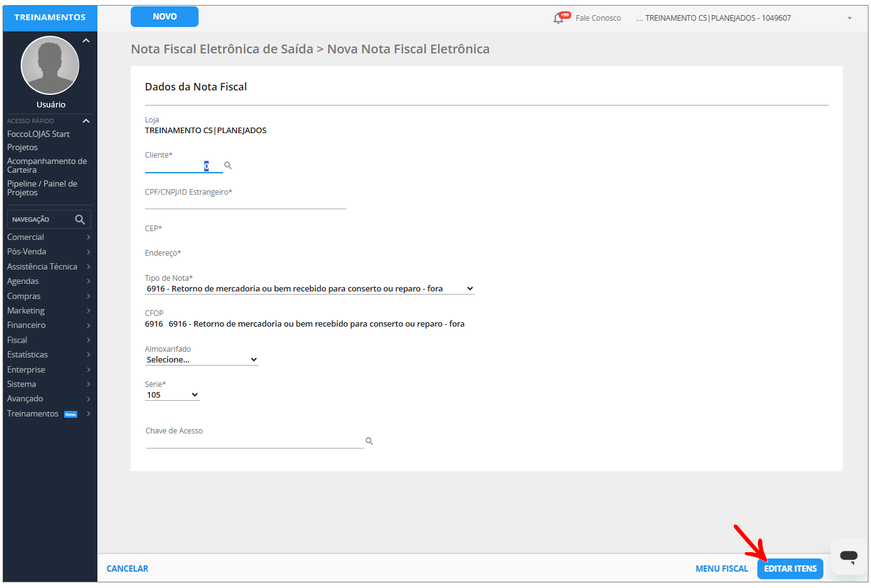The height and width of the screenshot is (588, 871).
Task: Collapse the user profile section chevron
Action: (86, 41)
